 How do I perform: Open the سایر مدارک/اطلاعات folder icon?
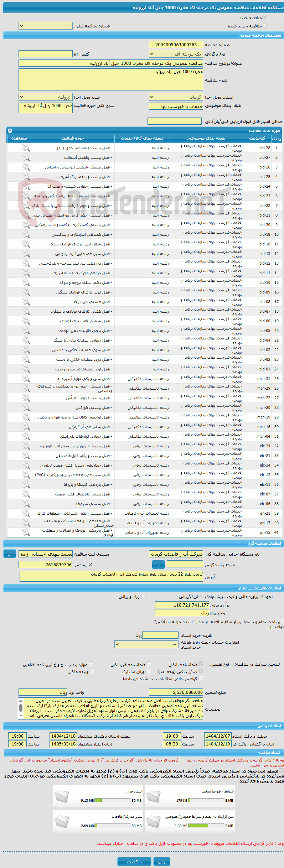(62, 821)
